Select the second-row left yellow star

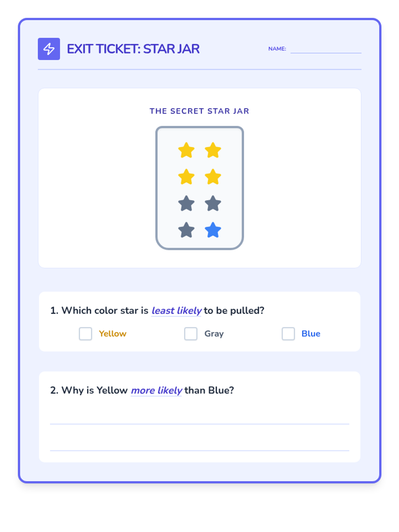coord(186,177)
